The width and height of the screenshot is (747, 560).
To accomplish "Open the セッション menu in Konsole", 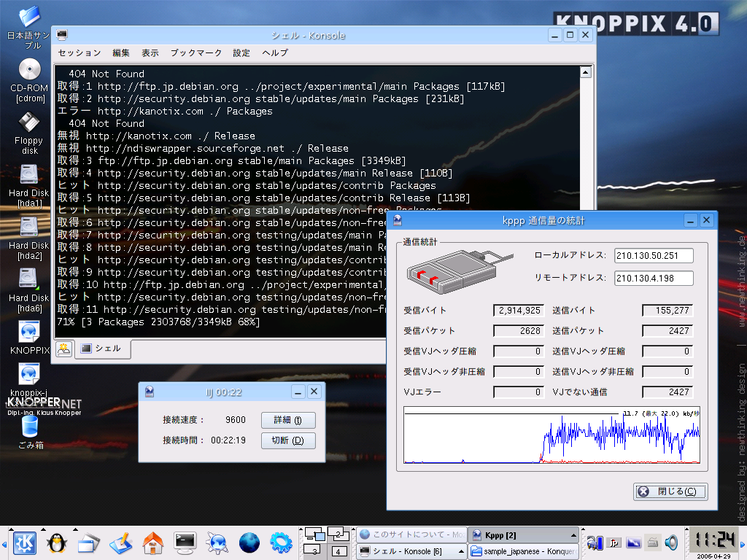I will pyautogui.click(x=80, y=52).
